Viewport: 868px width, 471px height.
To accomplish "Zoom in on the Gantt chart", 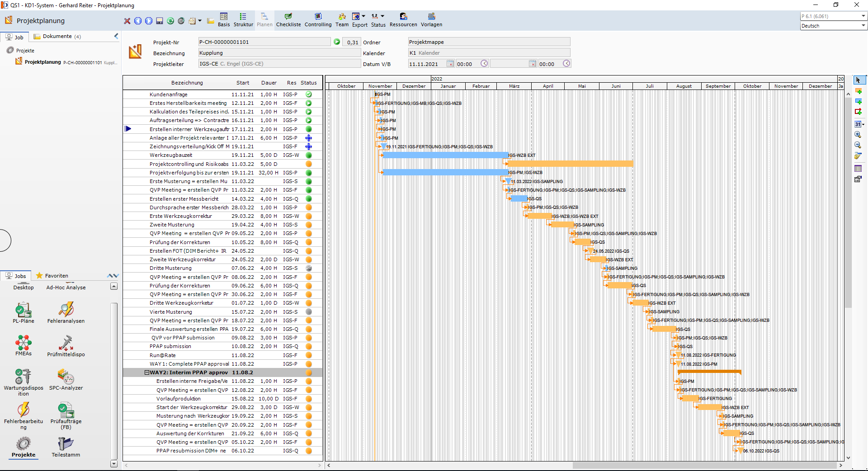I will [x=858, y=135].
